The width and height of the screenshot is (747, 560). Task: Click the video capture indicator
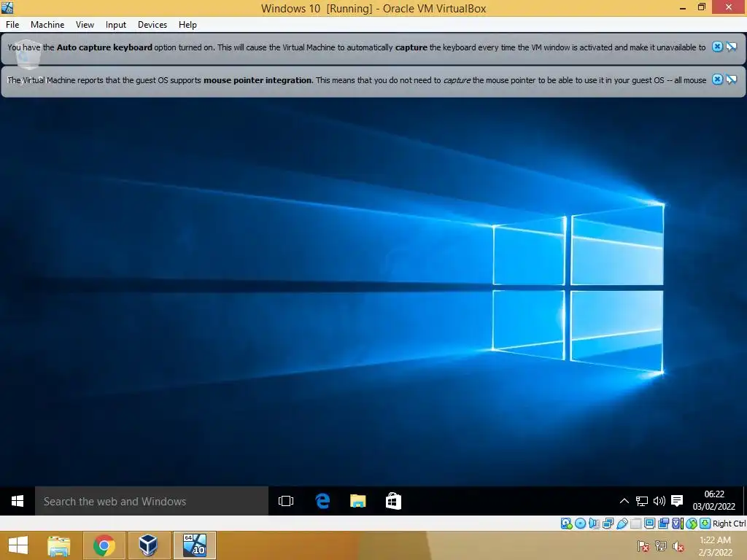pyautogui.click(x=663, y=524)
